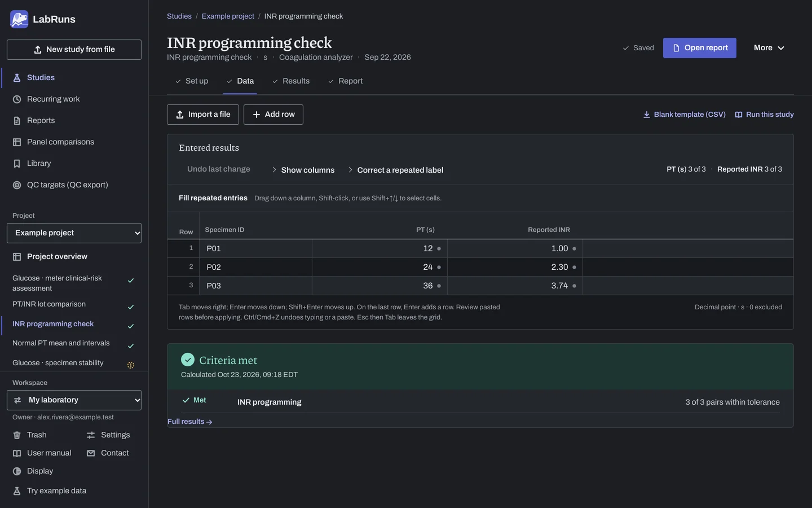Open Display options
The image size is (812, 508).
click(x=33, y=471)
